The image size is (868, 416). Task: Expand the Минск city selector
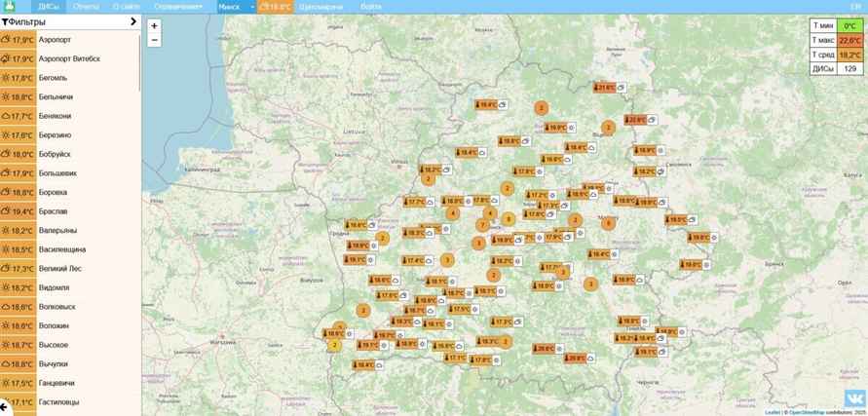pyautogui.click(x=253, y=7)
